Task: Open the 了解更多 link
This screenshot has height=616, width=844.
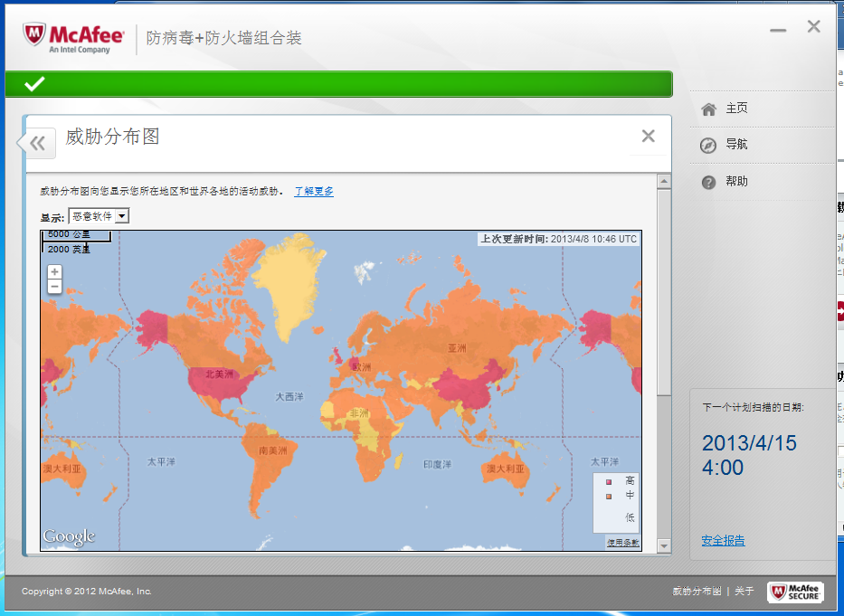Action: pyautogui.click(x=314, y=192)
